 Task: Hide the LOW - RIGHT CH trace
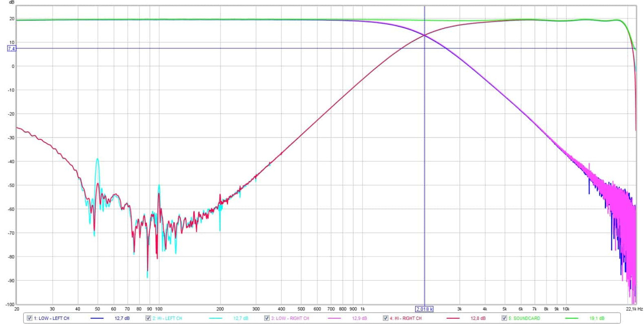coord(267,318)
